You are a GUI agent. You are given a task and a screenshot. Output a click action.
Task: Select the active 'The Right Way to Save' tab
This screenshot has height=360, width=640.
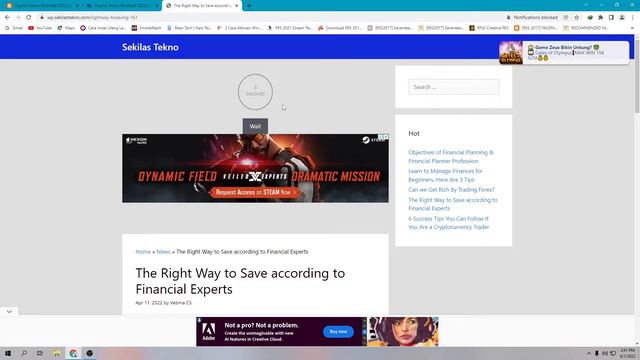click(x=201, y=6)
